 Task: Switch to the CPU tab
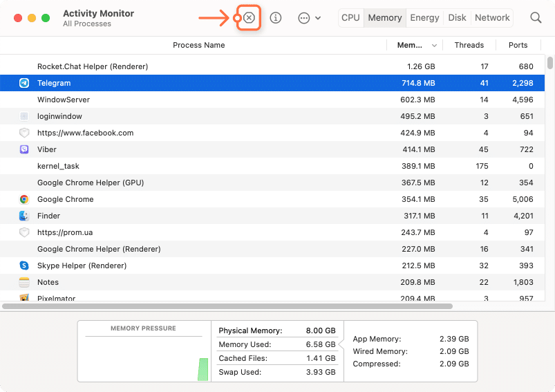(351, 18)
